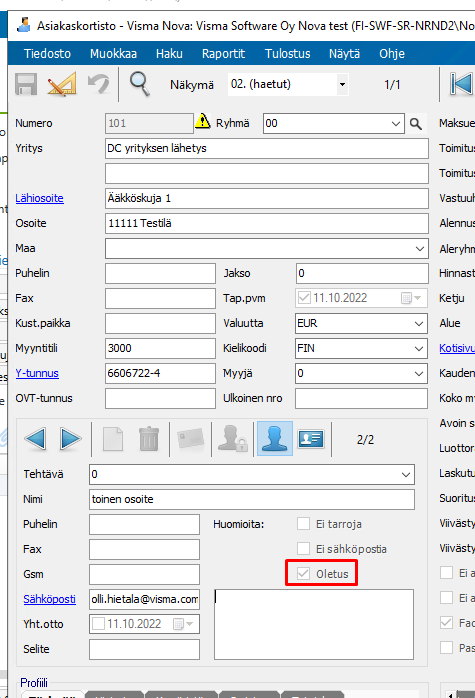Toggle the Oletus checkbox
Image resolution: width=475 pixels, height=698 pixels.
pyautogui.click(x=304, y=574)
